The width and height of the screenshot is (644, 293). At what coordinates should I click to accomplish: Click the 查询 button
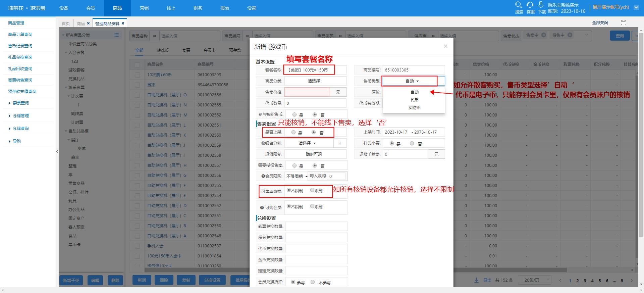[620, 36]
